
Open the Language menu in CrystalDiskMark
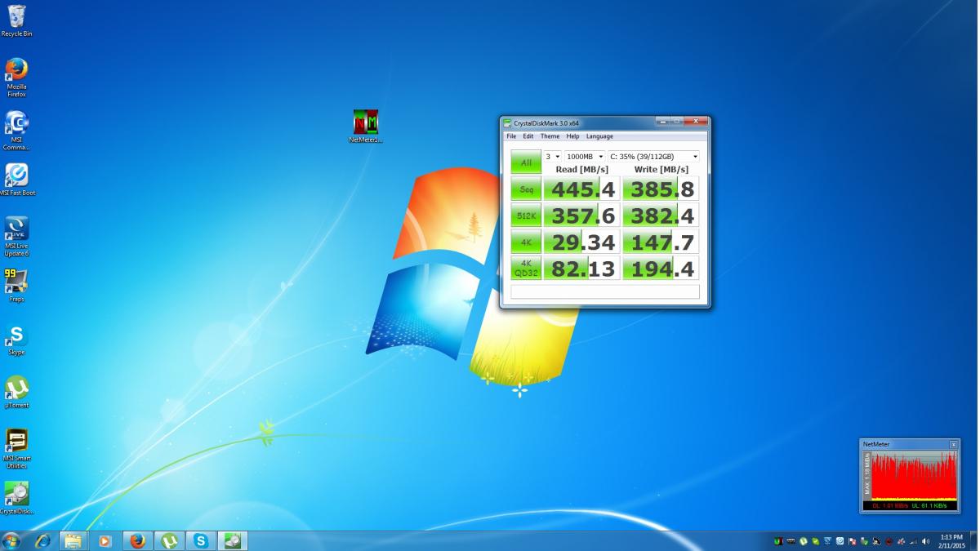coord(599,136)
